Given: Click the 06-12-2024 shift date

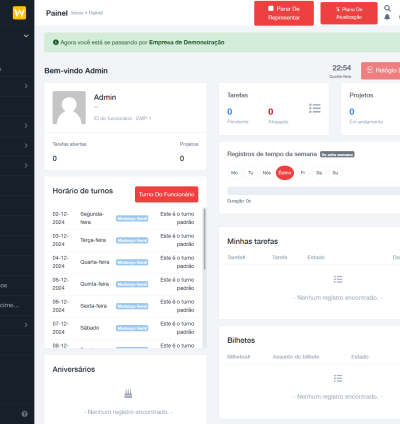Looking at the screenshot, I should pyautogui.click(x=61, y=306).
